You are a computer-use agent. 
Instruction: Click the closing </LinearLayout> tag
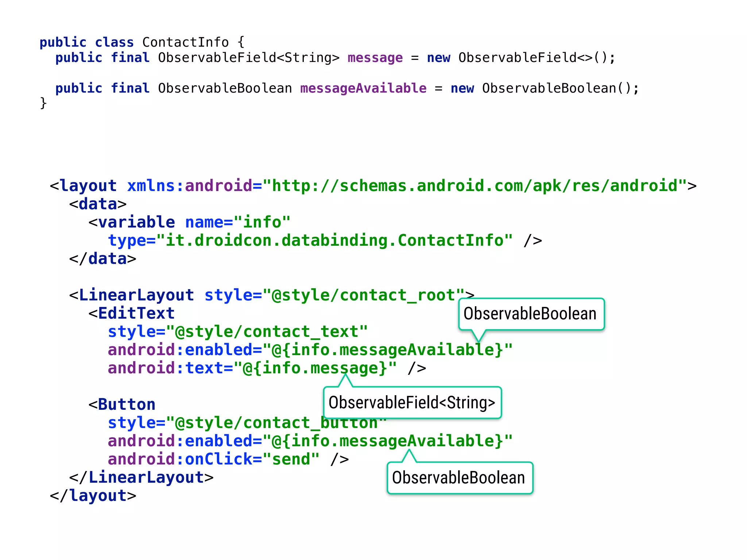pyautogui.click(x=142, y=477)
